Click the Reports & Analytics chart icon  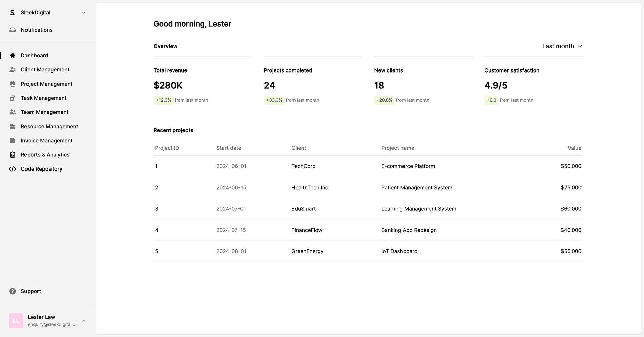[12, 154]
